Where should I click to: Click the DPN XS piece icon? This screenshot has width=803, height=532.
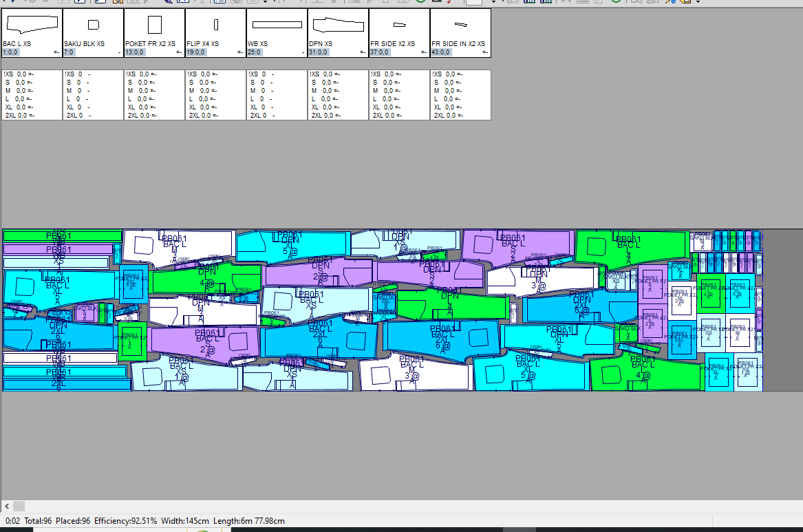pyautogui.click(x=338, y=25)
